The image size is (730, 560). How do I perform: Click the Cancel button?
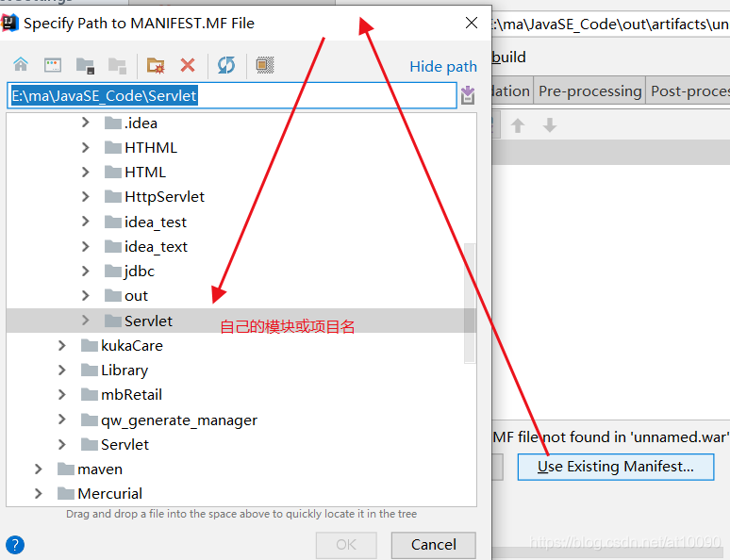coord(434,545)
